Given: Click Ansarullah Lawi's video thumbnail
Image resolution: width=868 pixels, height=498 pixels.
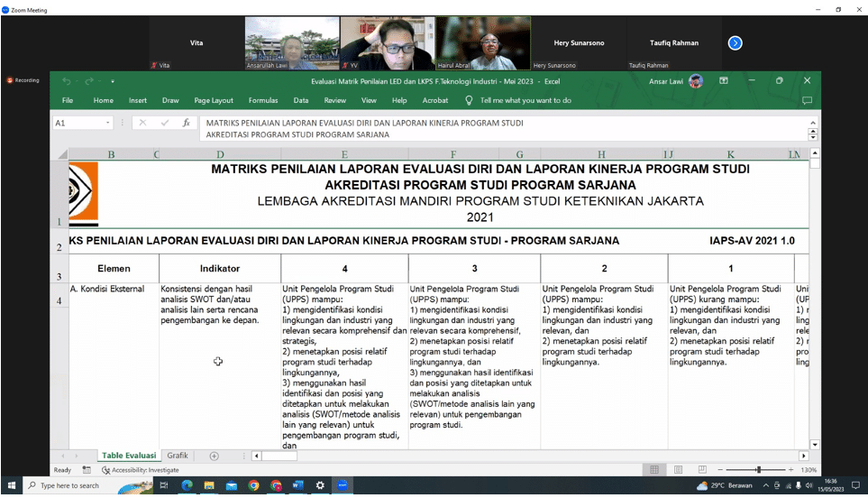Looking at the screenshot, I should coord(292,43).
